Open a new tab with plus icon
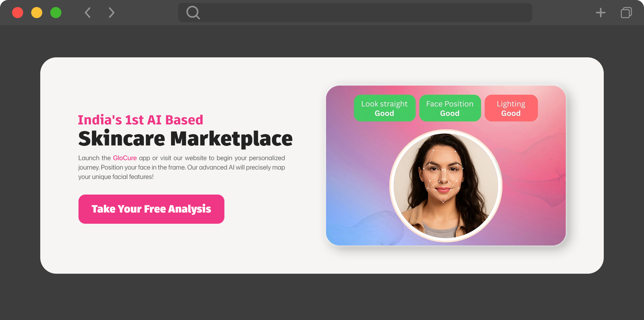Viewport: 644px width, 320px height. [x=601, y=13]
